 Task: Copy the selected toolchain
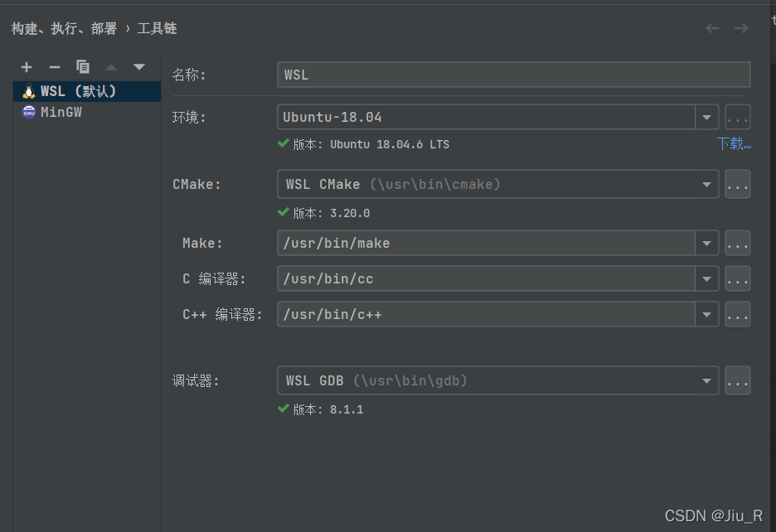[x=83, y=66]
